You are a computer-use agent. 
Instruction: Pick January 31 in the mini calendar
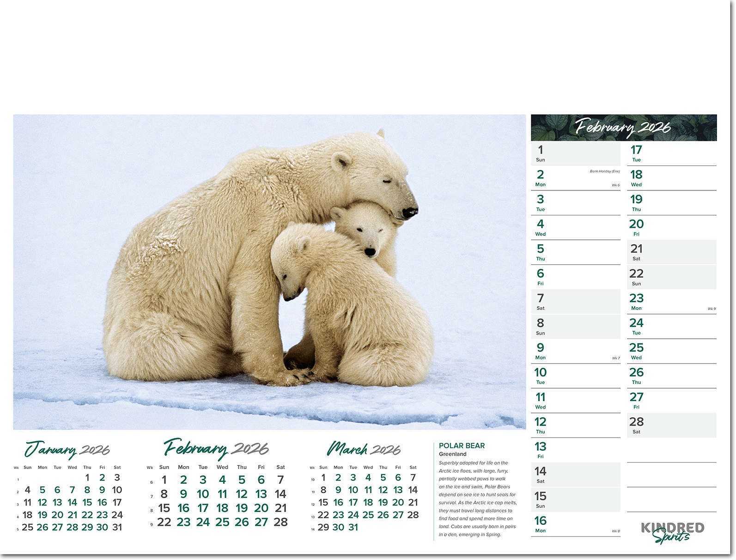click(x=117, y=527)
